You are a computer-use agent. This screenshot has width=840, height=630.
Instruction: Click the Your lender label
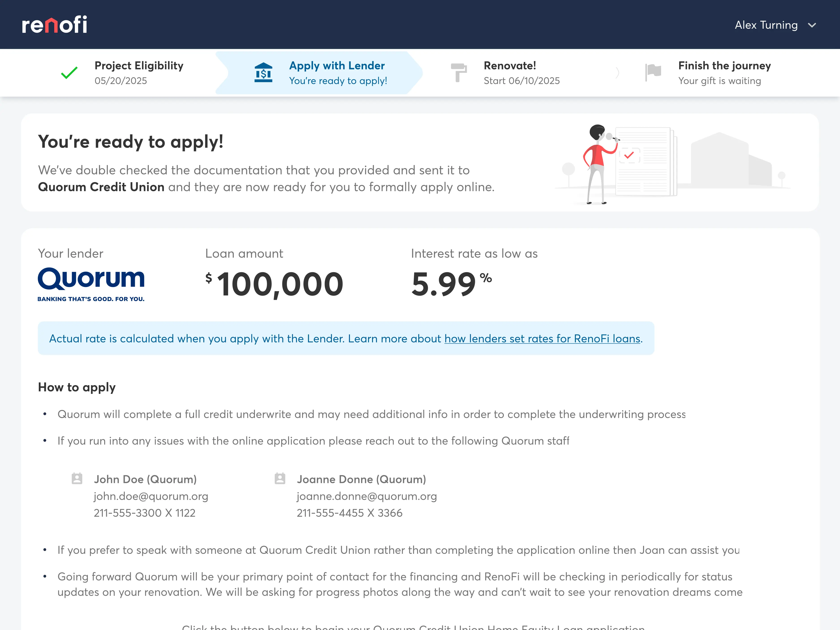click(71, 254)
